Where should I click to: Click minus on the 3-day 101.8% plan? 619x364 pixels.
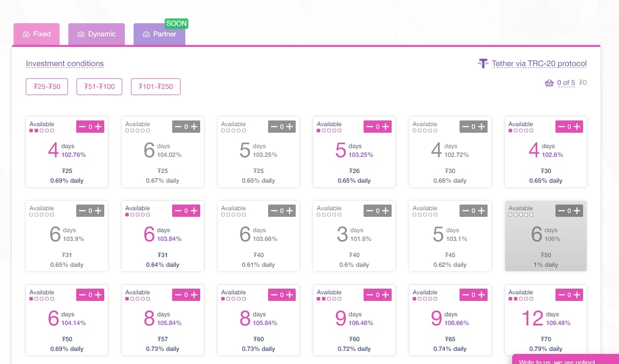(369, 211)
